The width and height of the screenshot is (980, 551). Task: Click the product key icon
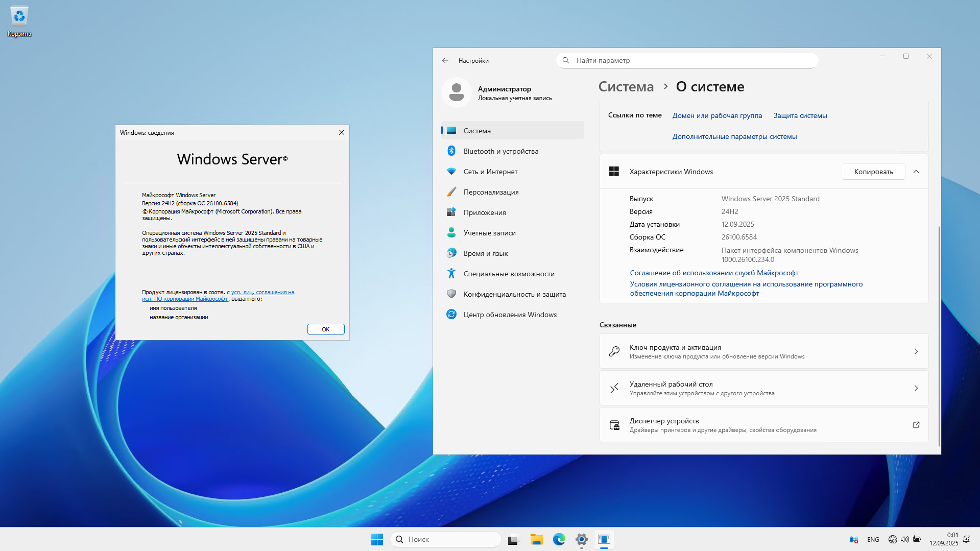click(x=614, y=351)
